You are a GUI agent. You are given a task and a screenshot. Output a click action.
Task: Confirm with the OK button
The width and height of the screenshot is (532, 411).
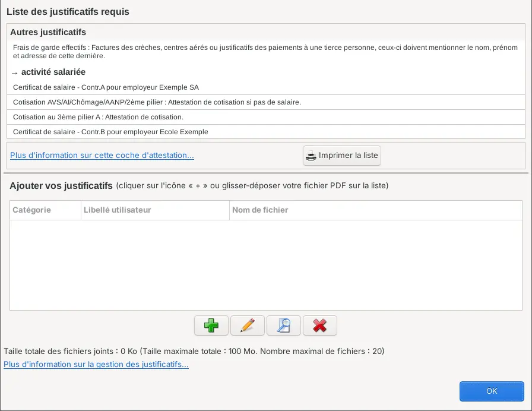coord(492,391)
